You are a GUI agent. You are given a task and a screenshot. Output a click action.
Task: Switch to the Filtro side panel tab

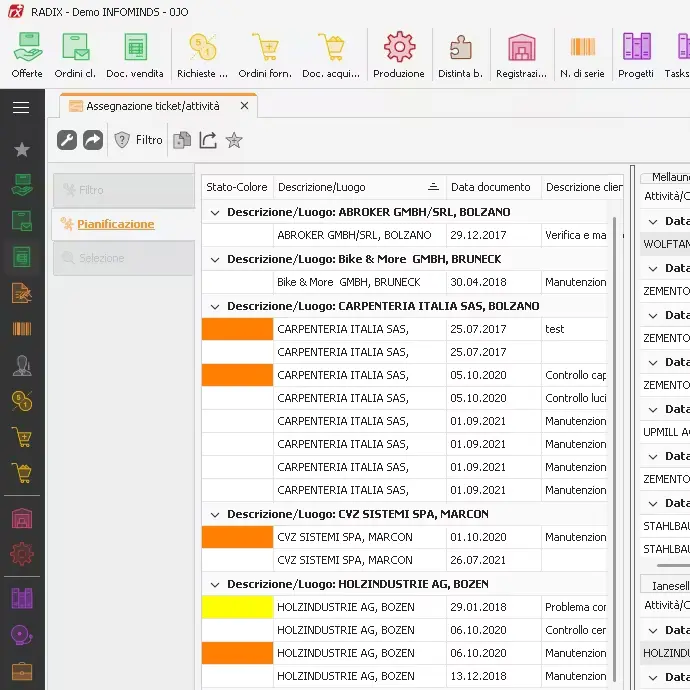[x=124, y=190]
